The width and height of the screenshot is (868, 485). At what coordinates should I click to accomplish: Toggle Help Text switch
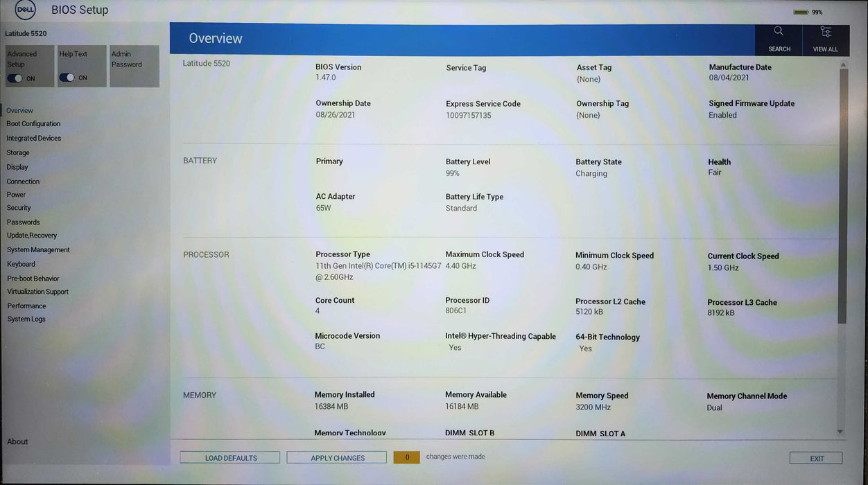(67, 78)
